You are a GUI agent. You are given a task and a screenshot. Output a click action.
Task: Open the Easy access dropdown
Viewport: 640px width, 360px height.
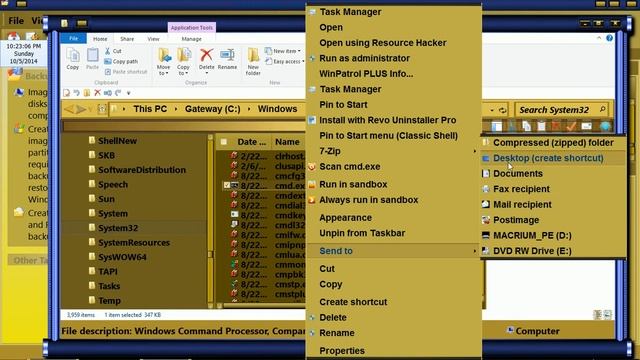(x=303, y=62)
